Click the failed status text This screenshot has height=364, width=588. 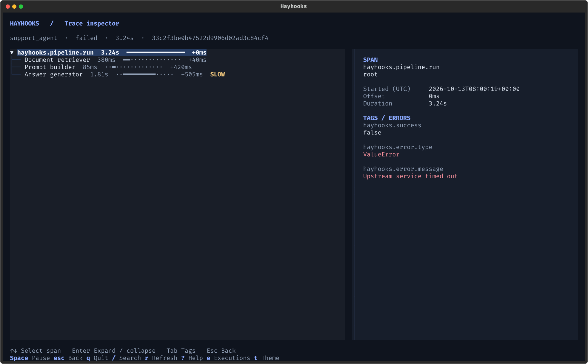86,38
